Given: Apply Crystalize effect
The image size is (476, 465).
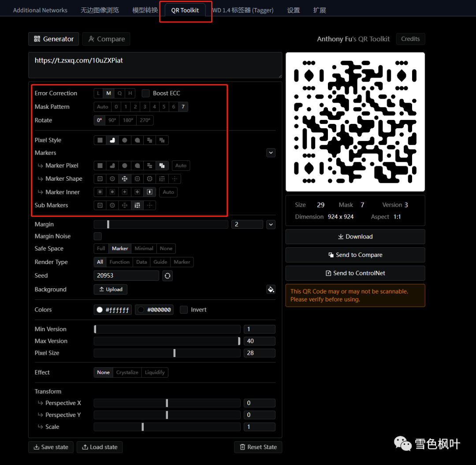Looking at the screenshot, I should click(127, 372).
